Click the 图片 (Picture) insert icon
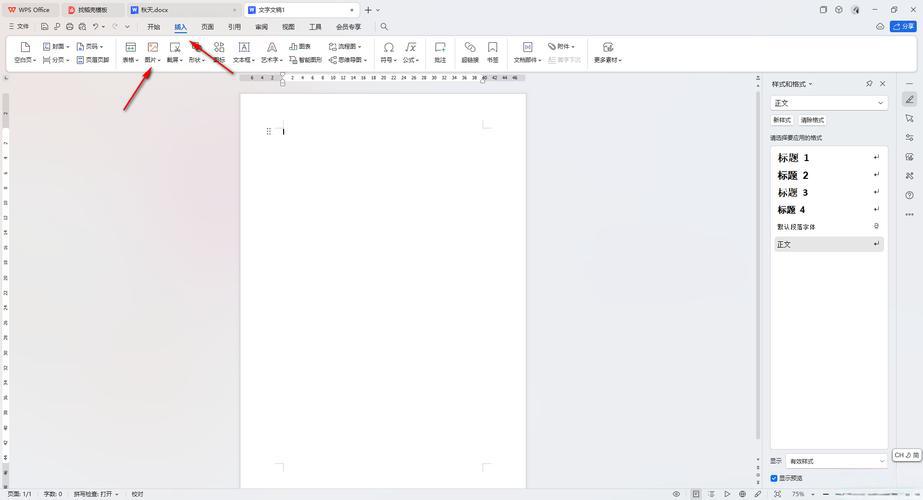Image resolution: width=923 pixels, height=500 pixels. click(153, 47)
